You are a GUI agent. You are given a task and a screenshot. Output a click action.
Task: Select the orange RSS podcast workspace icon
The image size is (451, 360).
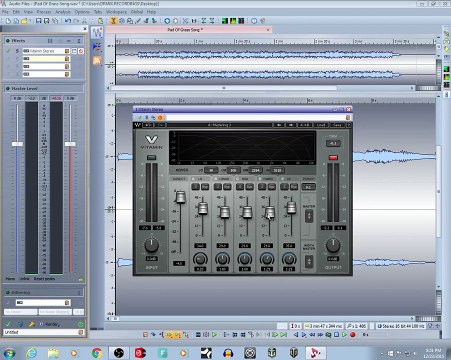[97, 60]
